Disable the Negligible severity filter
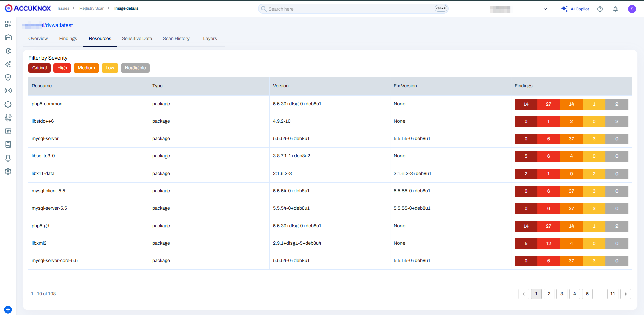Image resolution: width=644 pixels, height=315 pixels. (135, 68)
